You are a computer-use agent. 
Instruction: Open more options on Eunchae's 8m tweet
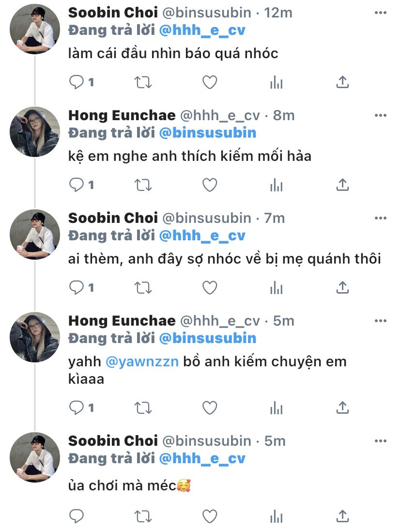(381, 115)
